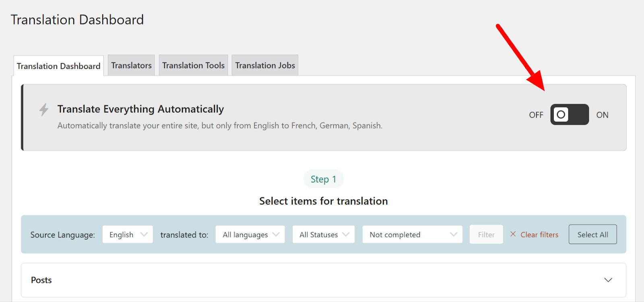
Task: Click the X icon beside Clear filters
Action: point(513,234)
